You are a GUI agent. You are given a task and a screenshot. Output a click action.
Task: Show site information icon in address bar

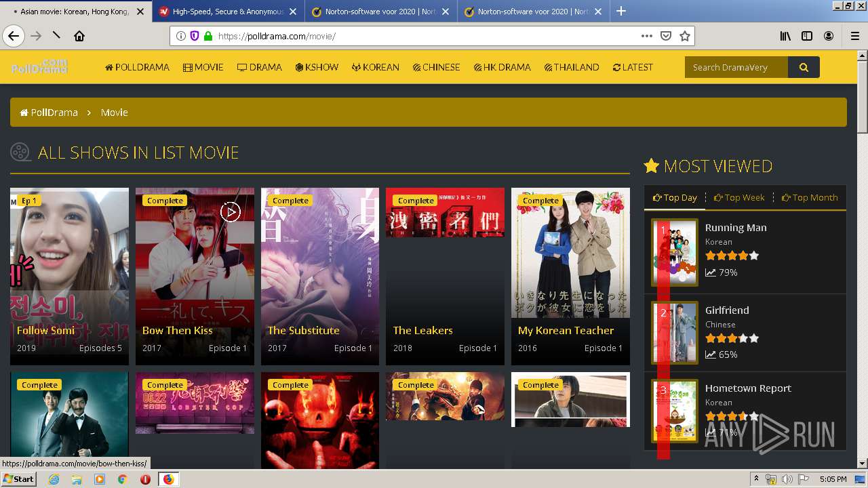point(181,36)
